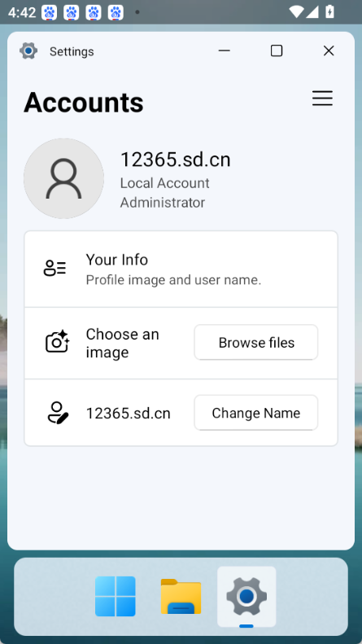The height and width of the screenshot is (644, 362).
Task: Click the Settings gear icon in title bar
Action: click(x=28, y=51)
